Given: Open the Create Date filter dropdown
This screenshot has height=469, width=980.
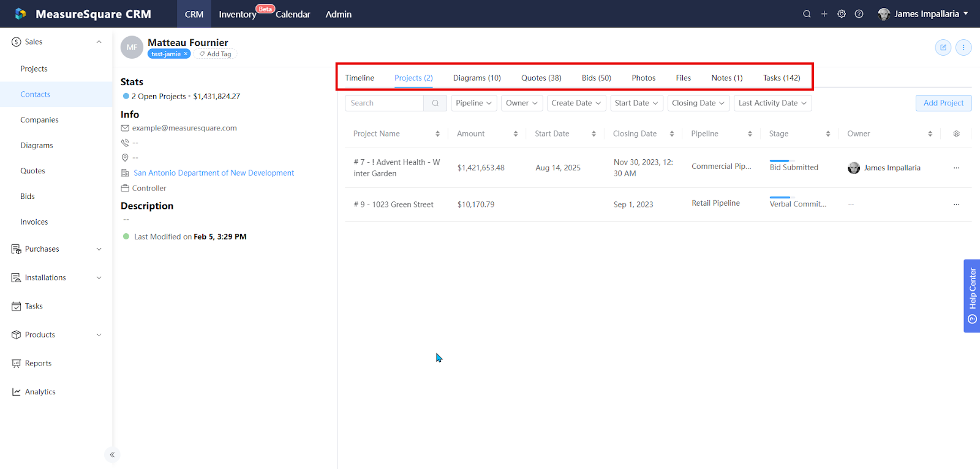Looking at the screenshot, I should click(576, 103).
